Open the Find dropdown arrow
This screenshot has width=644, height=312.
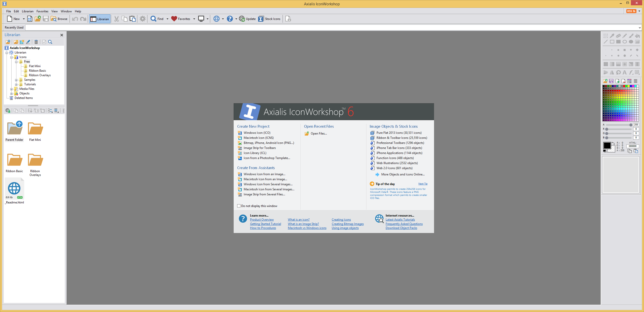pos(167,19)
